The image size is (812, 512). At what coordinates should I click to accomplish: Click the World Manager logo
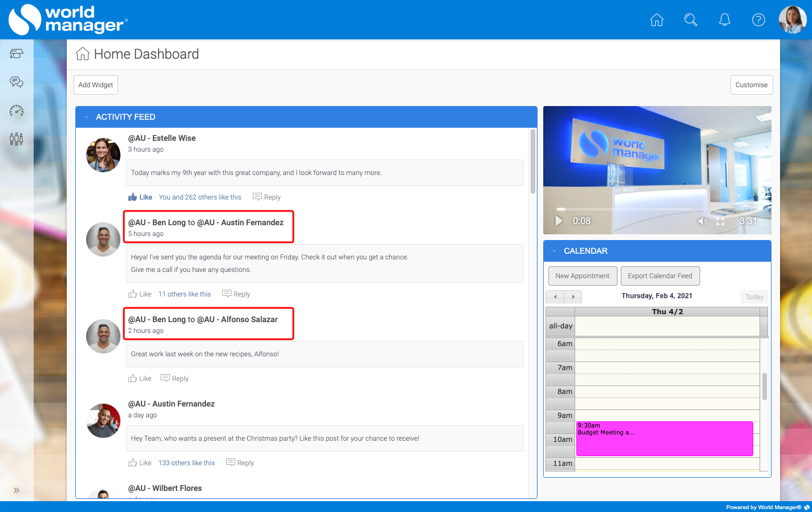coord(68,19)
